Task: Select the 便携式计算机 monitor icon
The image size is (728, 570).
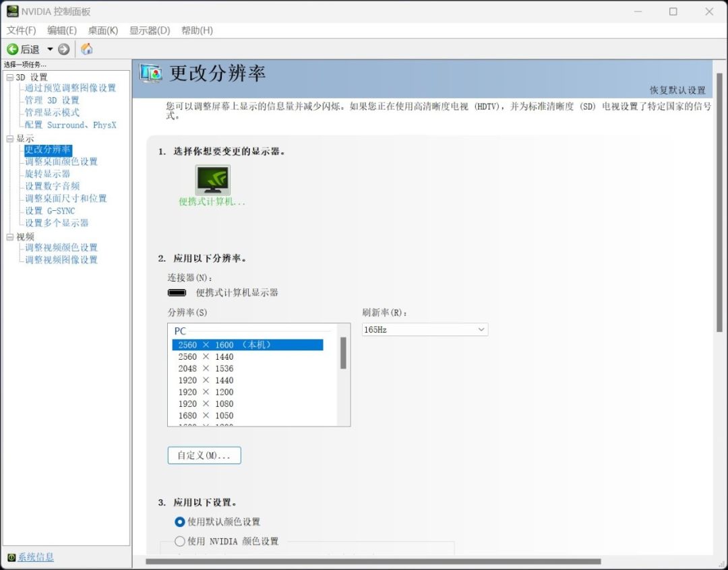Action: click(x=212, y=180)
